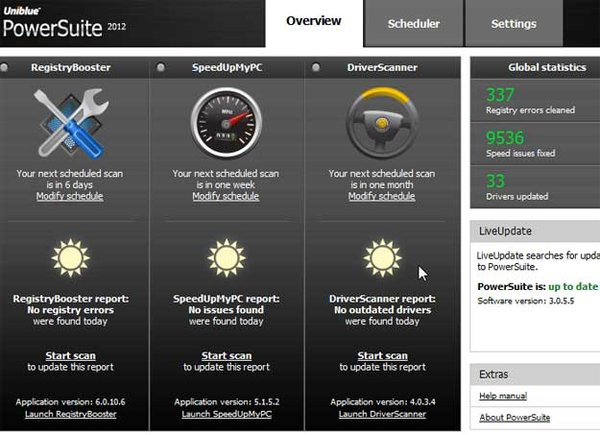Screen dimensions: 600x435
Task: Launch RegistryBooster application link
Action: 71,414
